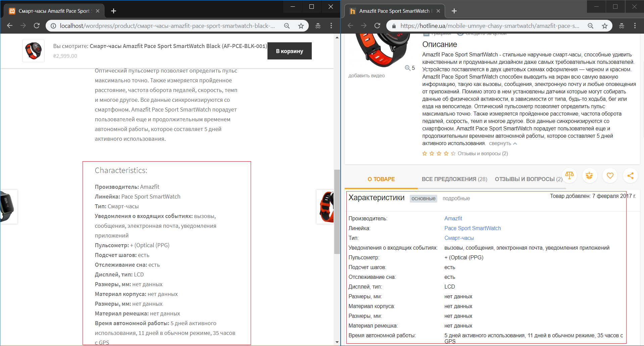Click scroll-down arrow of WordPress page

coord(337,342)
